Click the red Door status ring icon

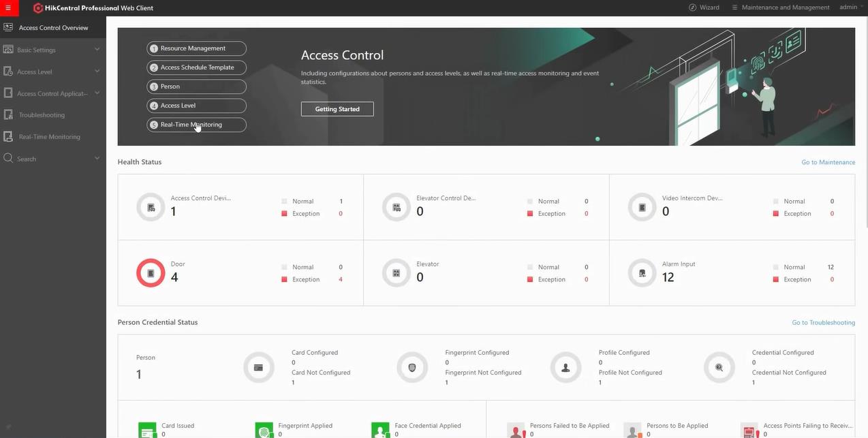[151, 273]
